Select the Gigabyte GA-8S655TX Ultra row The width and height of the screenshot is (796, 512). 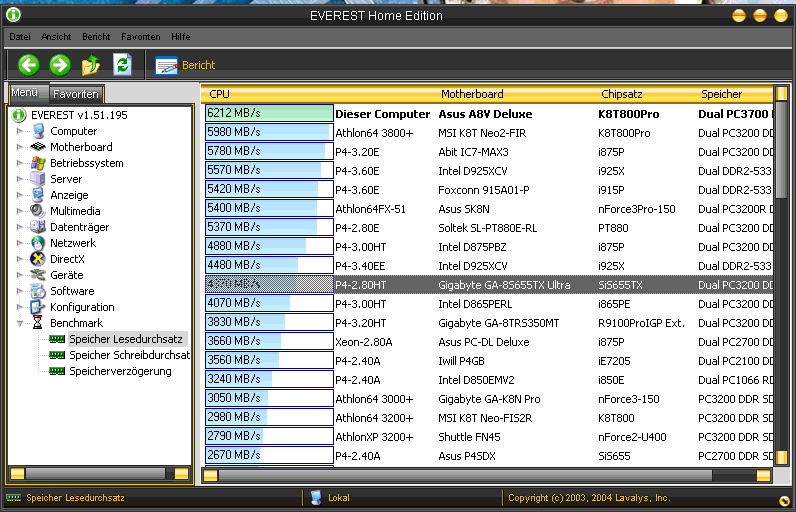point(489,285)
